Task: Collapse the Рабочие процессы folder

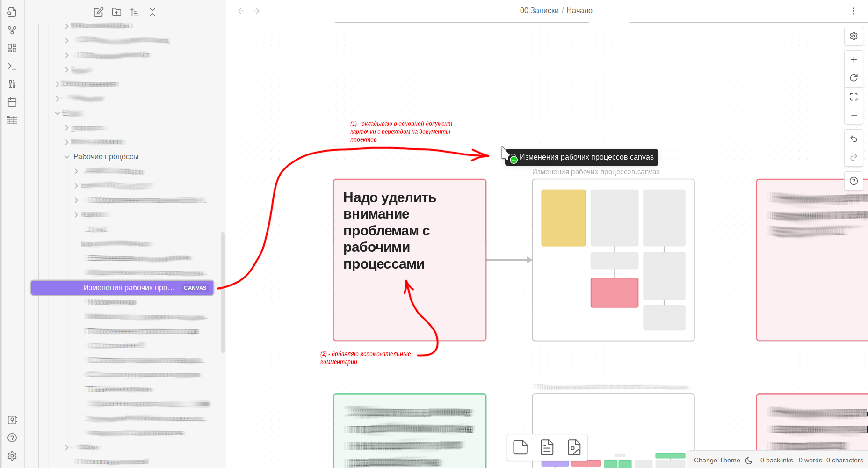Action: pyautogui.click(x=67, y=157)
